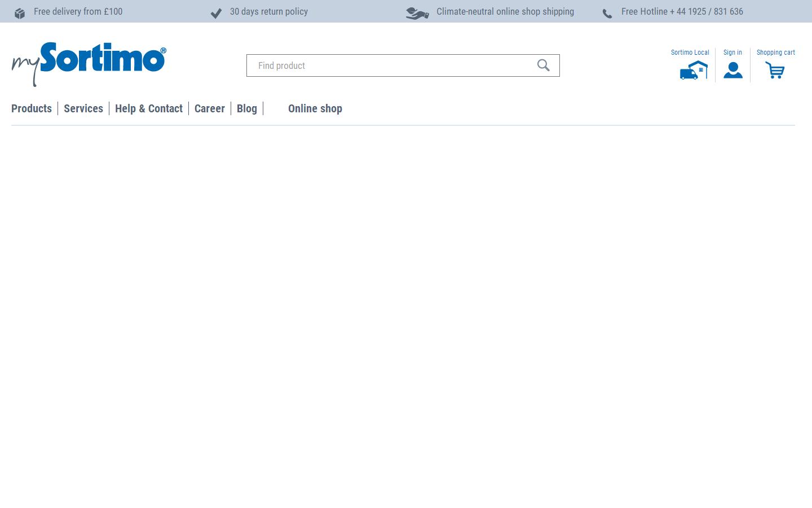Screen dimensions: 812x508
Task: Click the climate-neutral shipping hand icon
Action: [x=417, y=13]
